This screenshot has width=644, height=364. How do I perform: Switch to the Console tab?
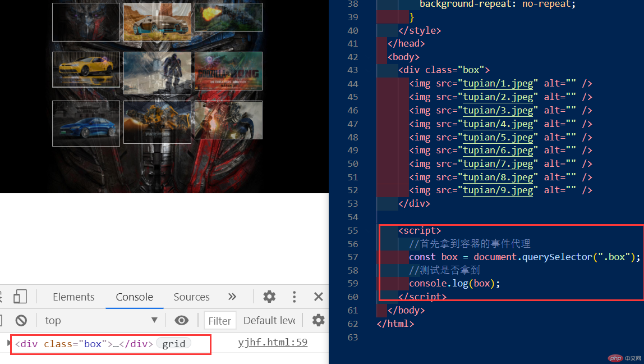pos(134,297)
